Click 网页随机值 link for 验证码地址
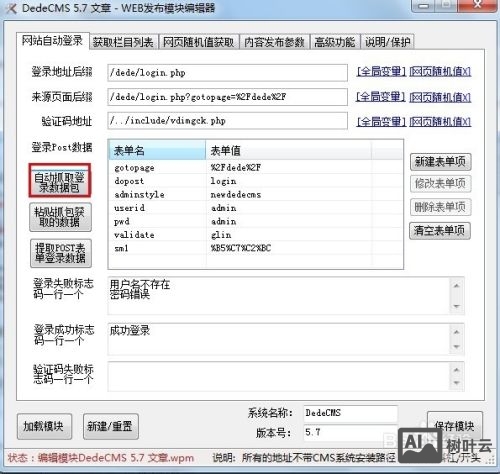Image resolution: width=500 pixels, height=474 pixels. pyautogui.click(x=440, y=122)
